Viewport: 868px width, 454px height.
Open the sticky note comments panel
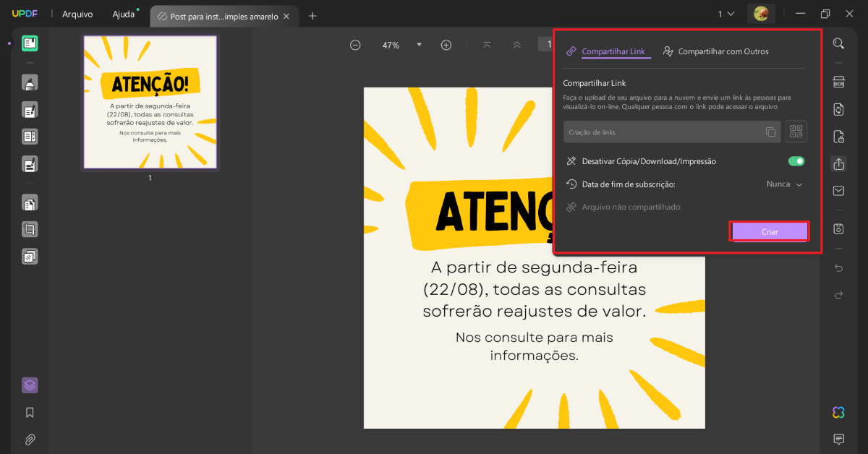point(838,439)
